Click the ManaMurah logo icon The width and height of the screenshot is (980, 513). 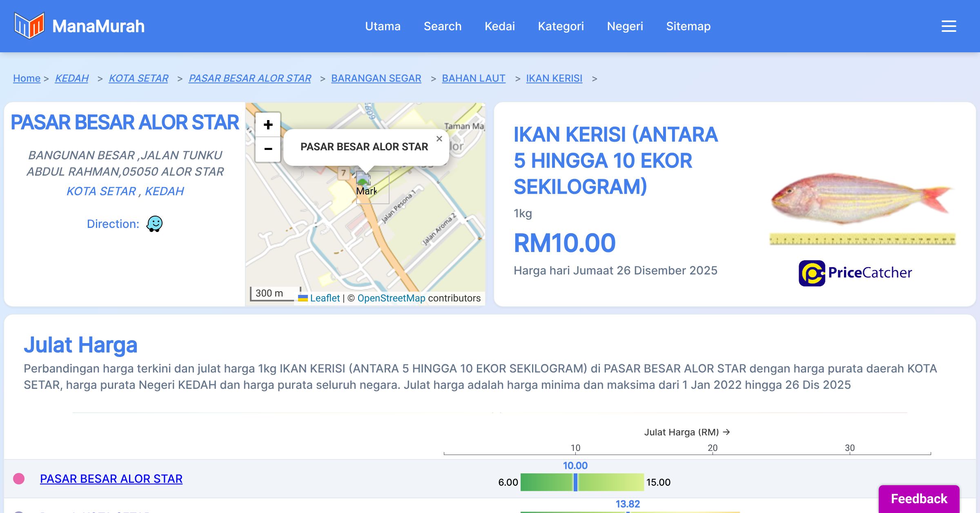(29, 26)
